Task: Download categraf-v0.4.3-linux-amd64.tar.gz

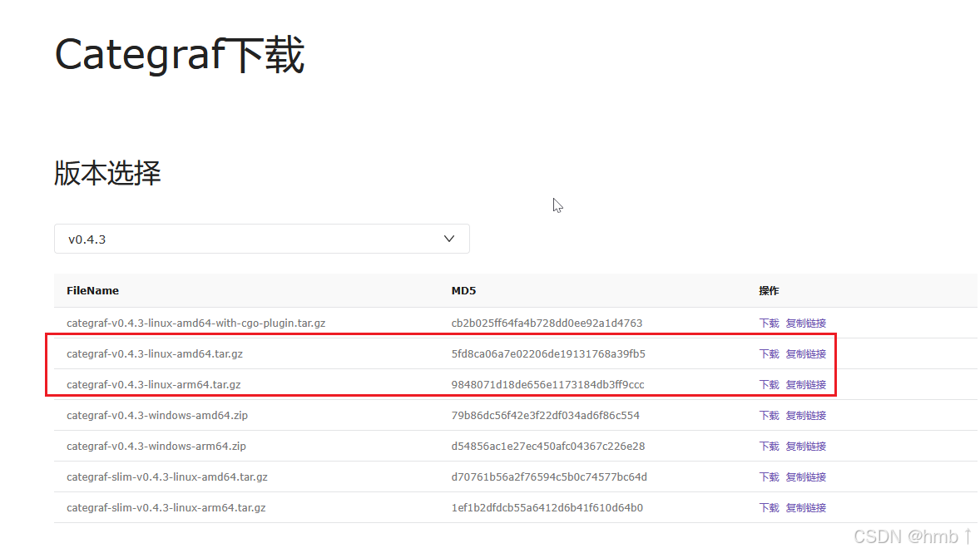Action: tap(769, 353)
